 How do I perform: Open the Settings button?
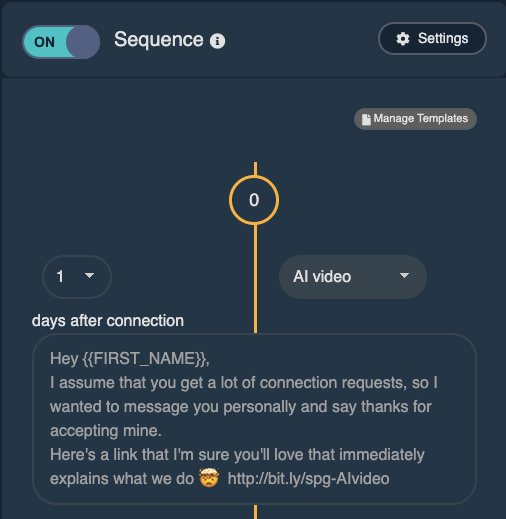[432, 39]
